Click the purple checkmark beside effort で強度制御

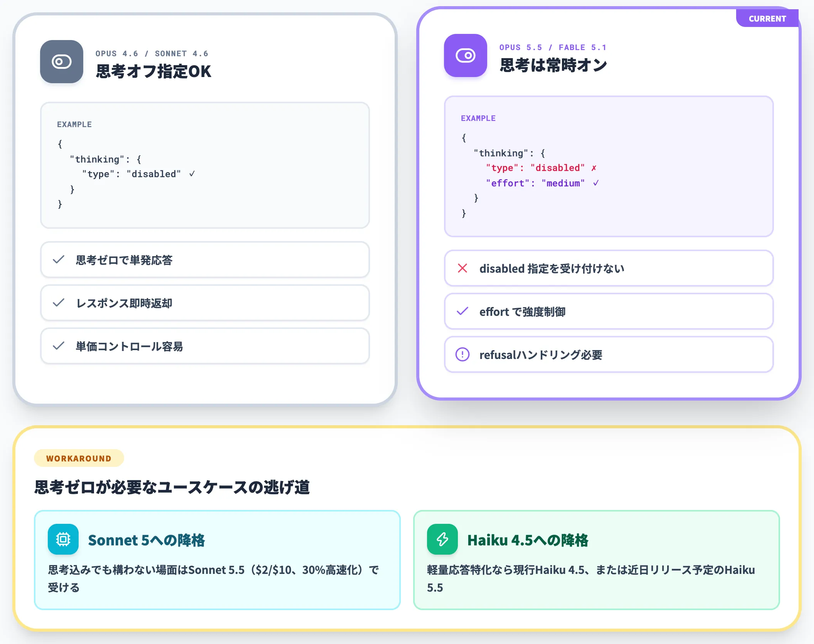(462, 311)
